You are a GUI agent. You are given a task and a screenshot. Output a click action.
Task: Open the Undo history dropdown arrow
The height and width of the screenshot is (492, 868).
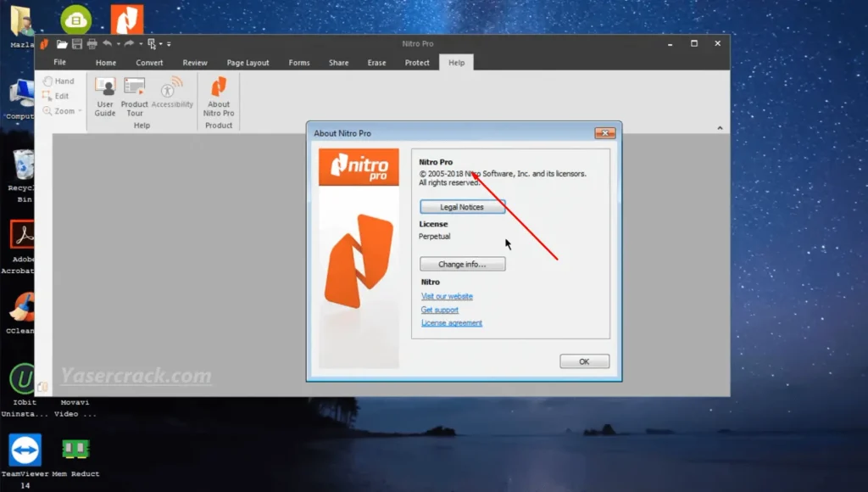117,44
